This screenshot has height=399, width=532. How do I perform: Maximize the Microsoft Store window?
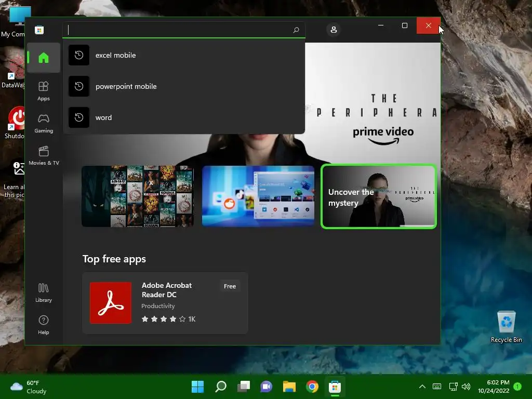[404, 25]
